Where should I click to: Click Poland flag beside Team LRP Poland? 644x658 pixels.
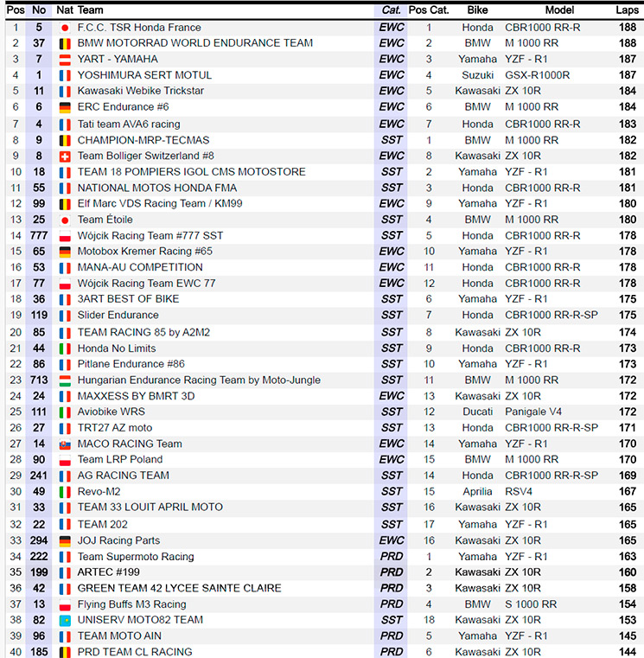(65, 460)
